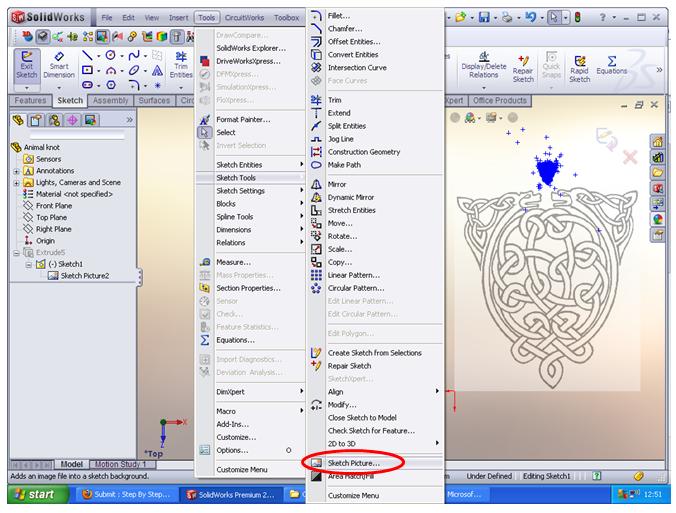Activate the Rapid Sketch tool

tap(579, 69)
